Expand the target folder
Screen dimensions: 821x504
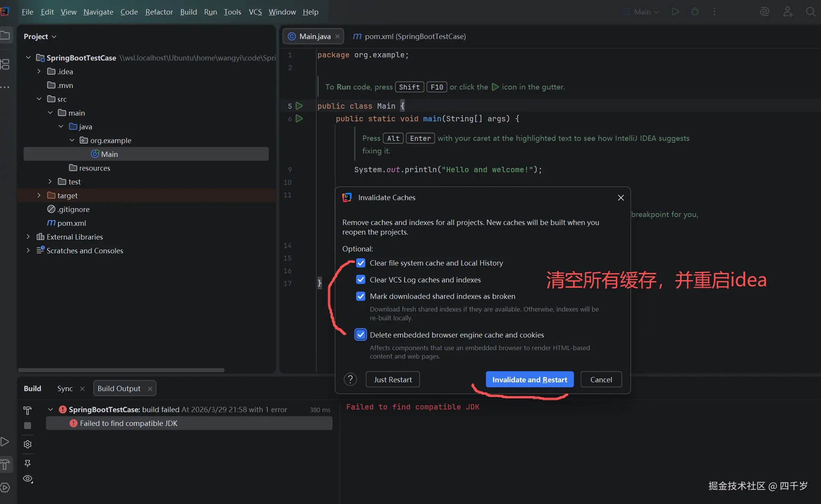click(39, 196)
